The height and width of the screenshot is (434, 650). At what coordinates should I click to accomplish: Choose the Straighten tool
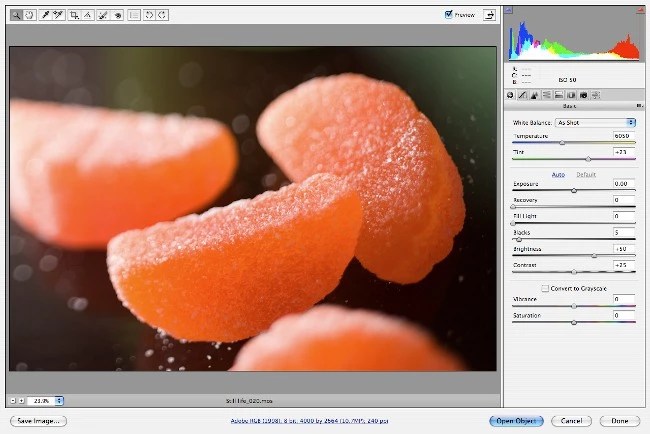click(x=88, y=15)
